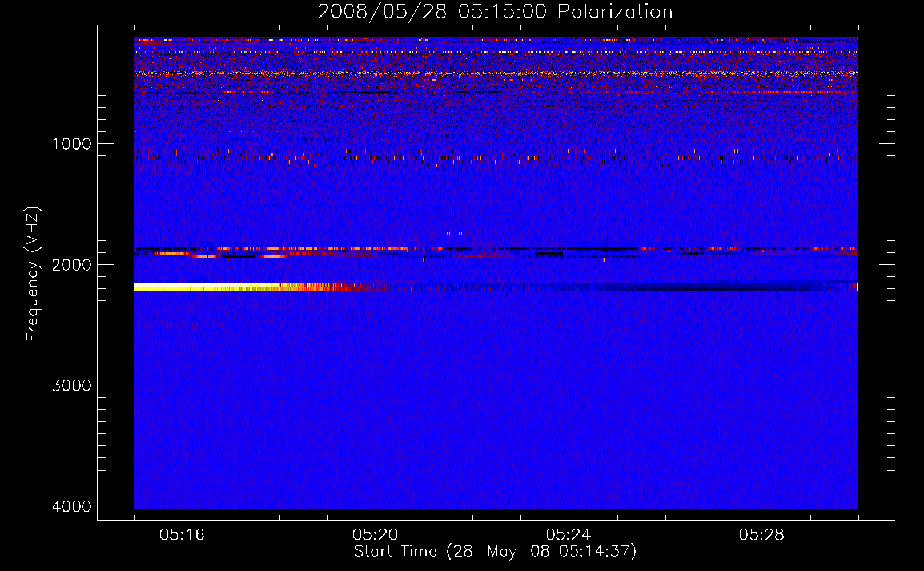This screenshot has height=571, width=924.
Task: Click the 05:28 time tick label
Action: pyautogui.click(x=761, y=535)
